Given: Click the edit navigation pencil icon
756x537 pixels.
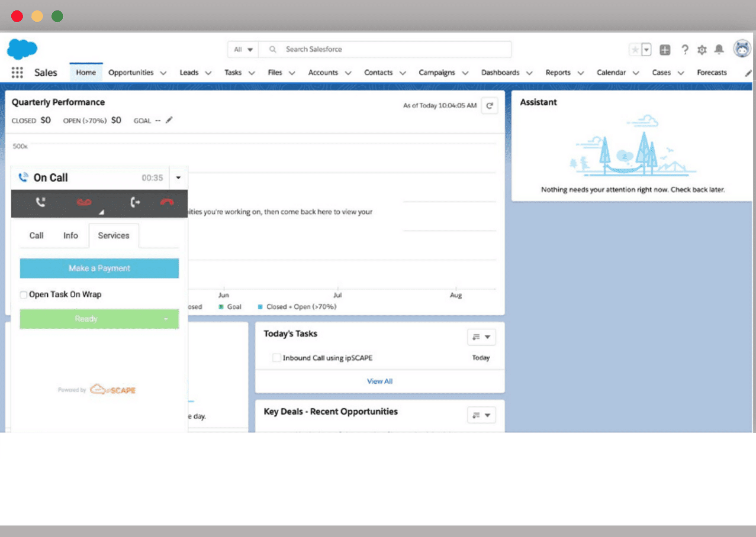Looking at the screenshot, I should click(748, 73).
